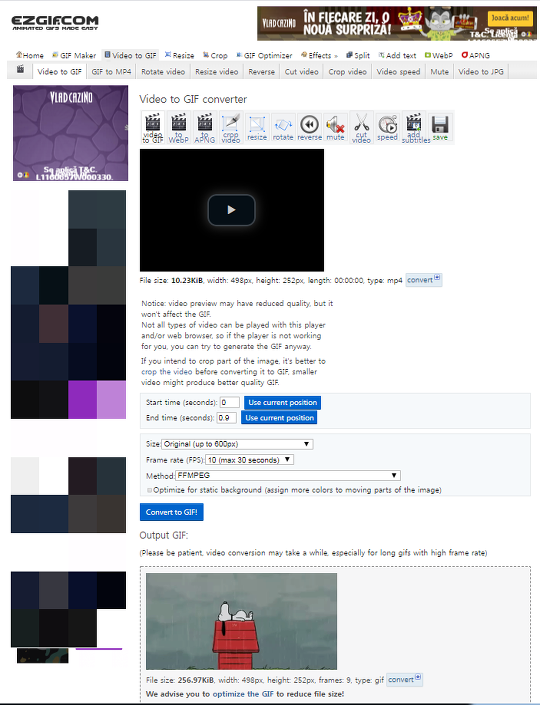
Task: Switch to the Rotate video tab
Action: coord(163,71)
